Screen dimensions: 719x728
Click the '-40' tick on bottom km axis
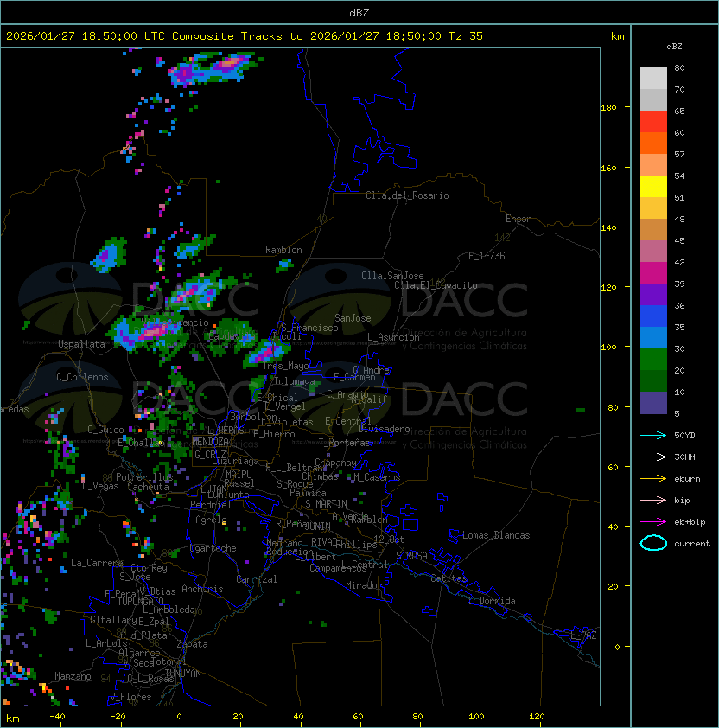click(x=57, y=717)
